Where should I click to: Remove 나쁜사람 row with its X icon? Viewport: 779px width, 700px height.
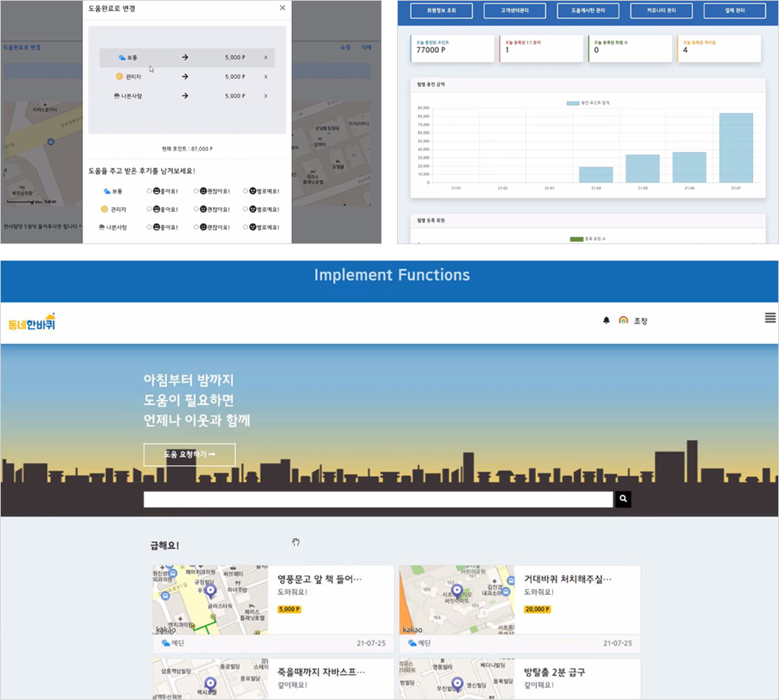tap(265, 96)
